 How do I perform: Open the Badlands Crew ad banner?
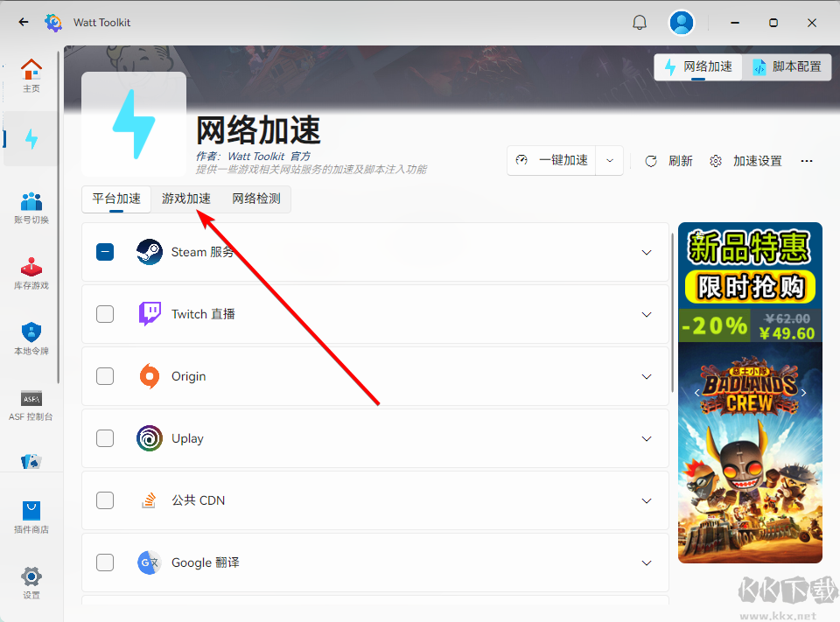tap(750, 393)
